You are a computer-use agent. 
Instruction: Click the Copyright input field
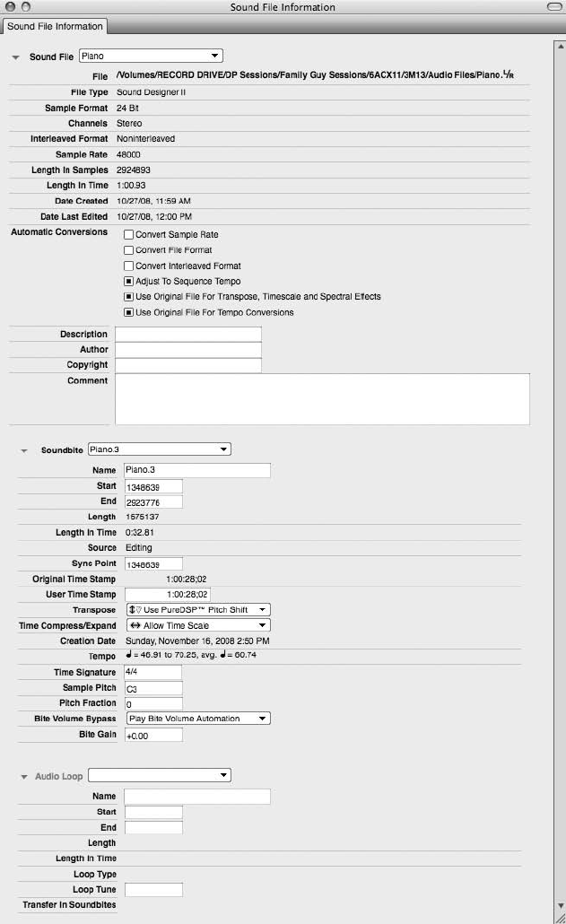(187, 365)
